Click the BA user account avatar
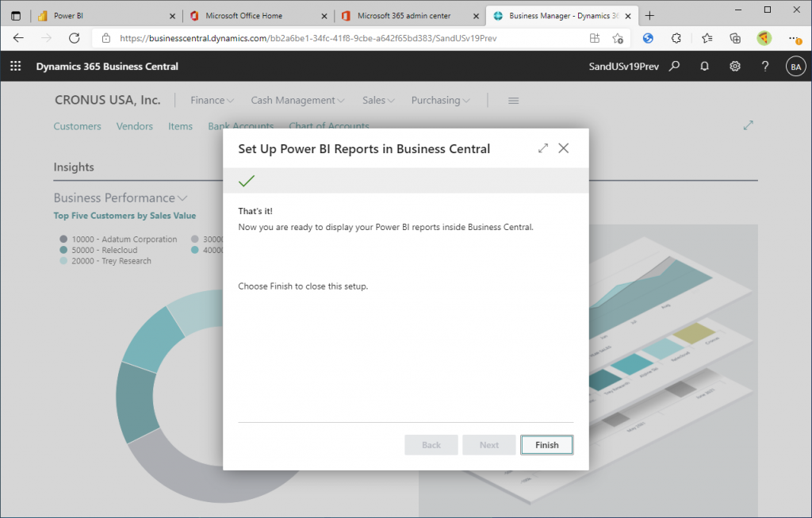Image resolution: width=812 pixels, height=518 pixels. coord(795,67)
